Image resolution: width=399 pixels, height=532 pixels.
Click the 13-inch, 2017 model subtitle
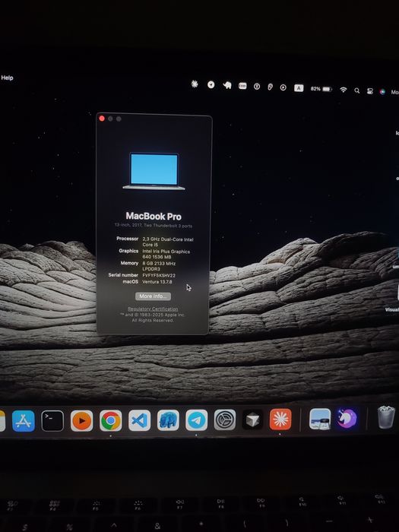pos(153,226)
